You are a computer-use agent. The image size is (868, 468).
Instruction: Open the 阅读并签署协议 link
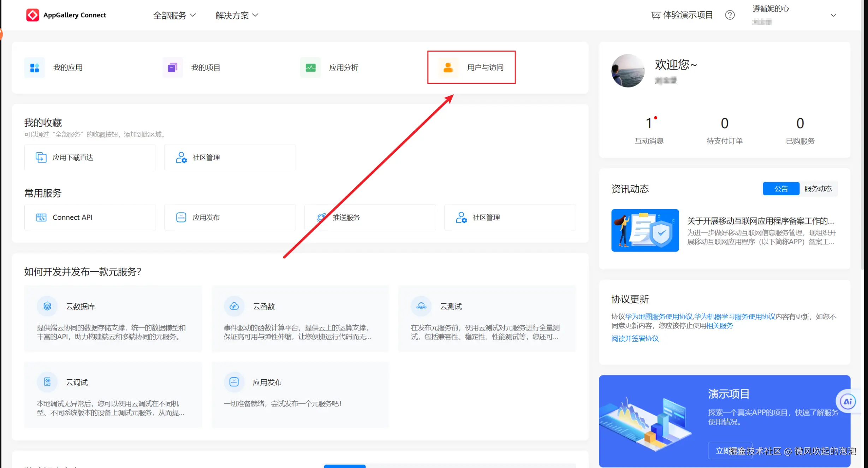(x=635, y=338)
